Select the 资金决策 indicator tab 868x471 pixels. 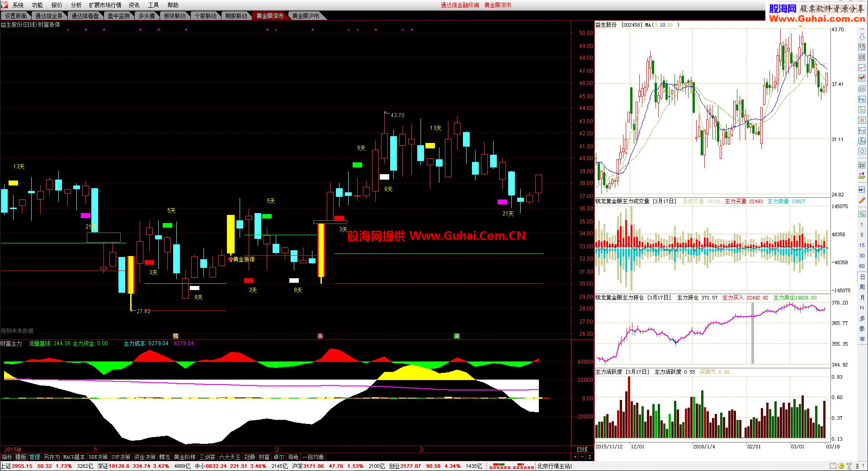[x=145, y=457]
